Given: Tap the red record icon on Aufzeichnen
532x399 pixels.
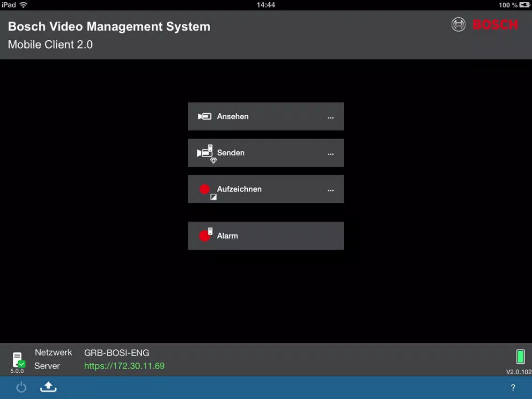Looking at the screenshot, I should (205, 189).
